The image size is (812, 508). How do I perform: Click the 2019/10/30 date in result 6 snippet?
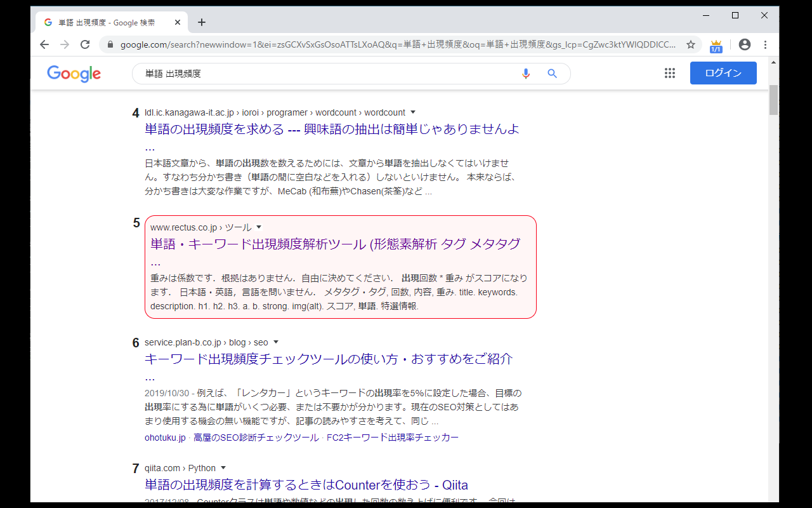pyautogui.click(x=166, y=393)
